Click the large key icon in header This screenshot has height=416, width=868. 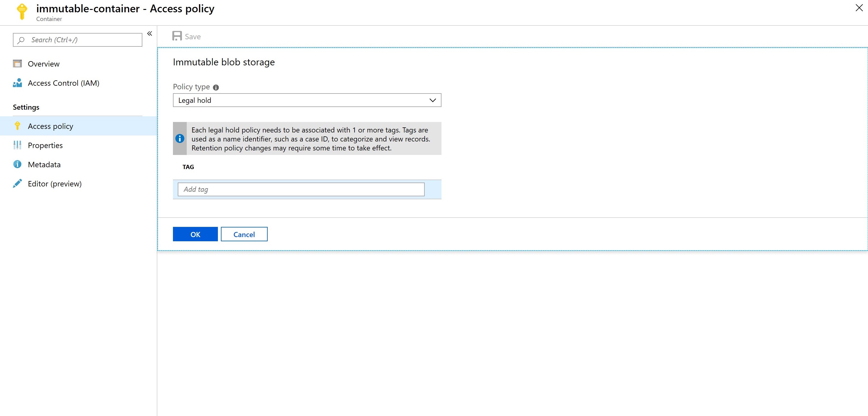(x=22, y=11)
